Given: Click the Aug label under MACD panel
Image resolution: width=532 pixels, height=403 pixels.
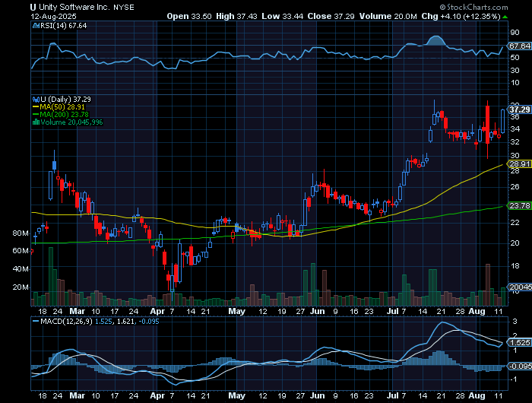Looking at the screenshot, I should 477,395.
